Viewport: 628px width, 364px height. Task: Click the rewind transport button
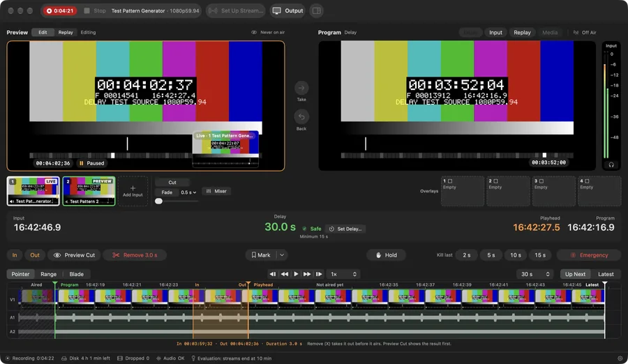point(285,274)
